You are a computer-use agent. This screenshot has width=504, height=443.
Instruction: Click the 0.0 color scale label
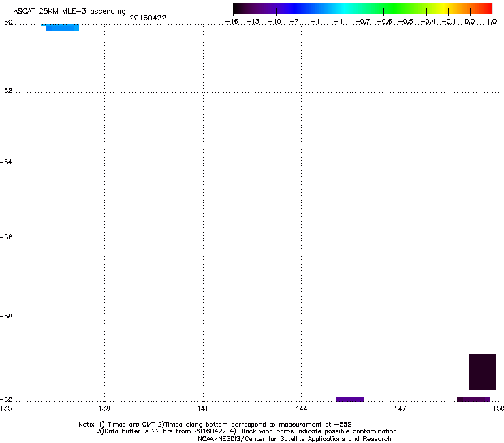[470, 22]
